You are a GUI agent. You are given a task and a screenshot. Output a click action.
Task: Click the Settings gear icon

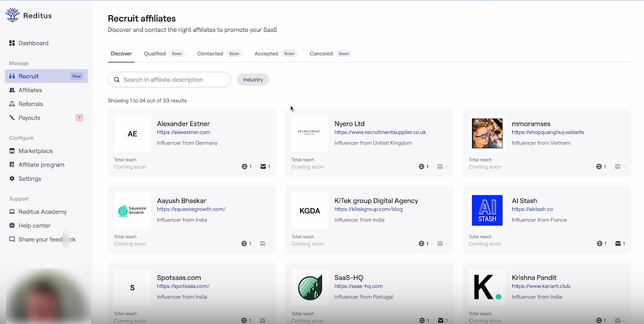[x=12, y=179]
